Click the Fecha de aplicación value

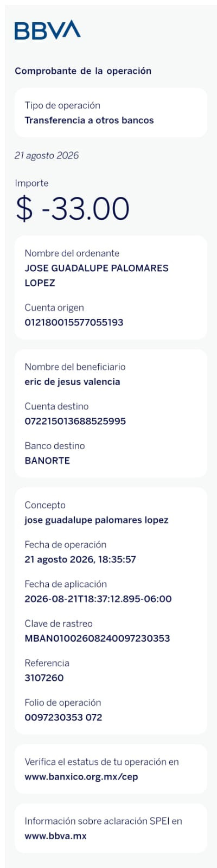click(98, 599)
